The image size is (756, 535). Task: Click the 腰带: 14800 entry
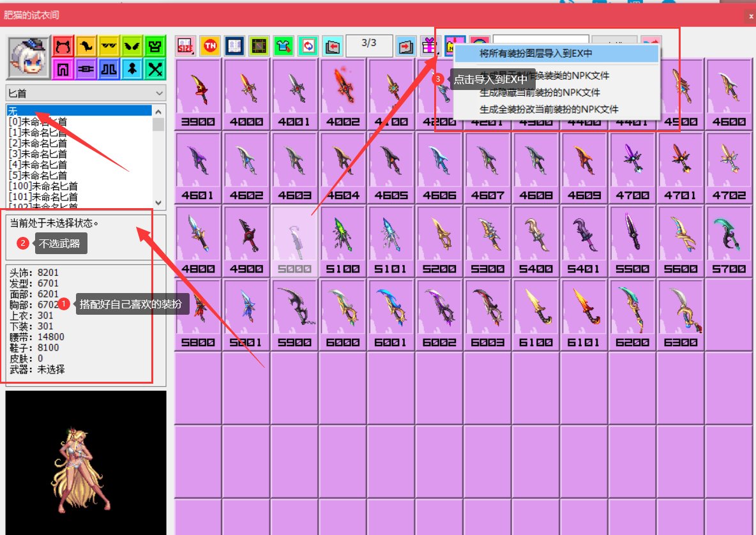click(36, 337)
